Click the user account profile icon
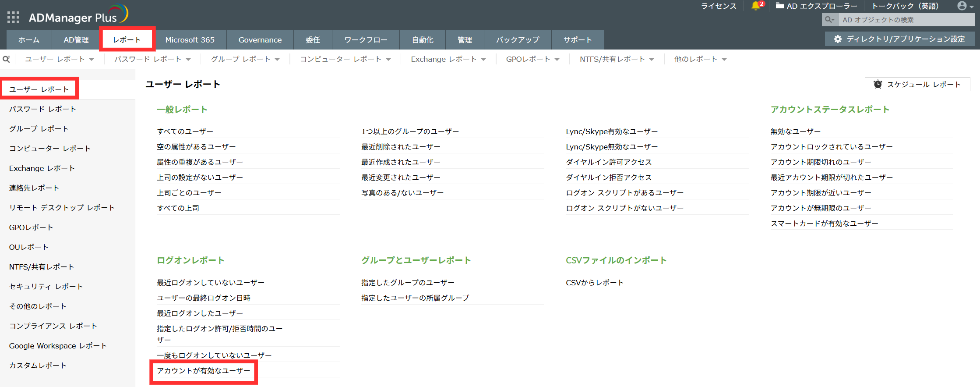Screen dimensions: 980x387 click(x=962, y=6)
